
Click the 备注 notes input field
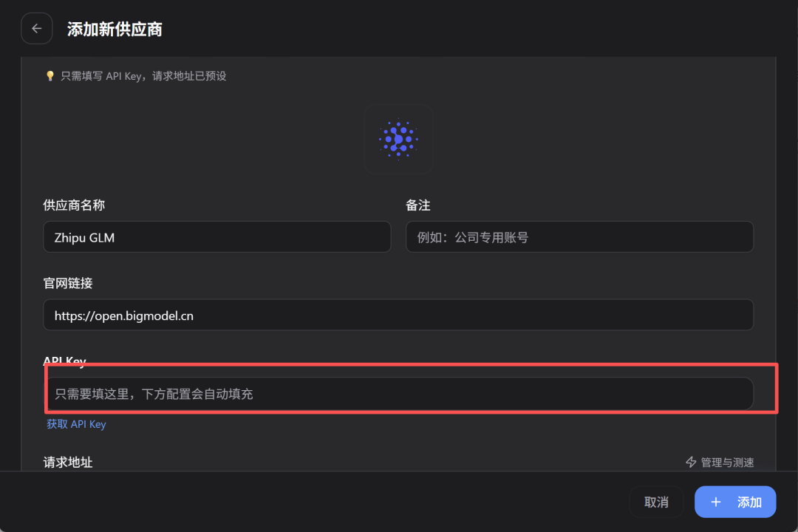click(x=579, y=237)
